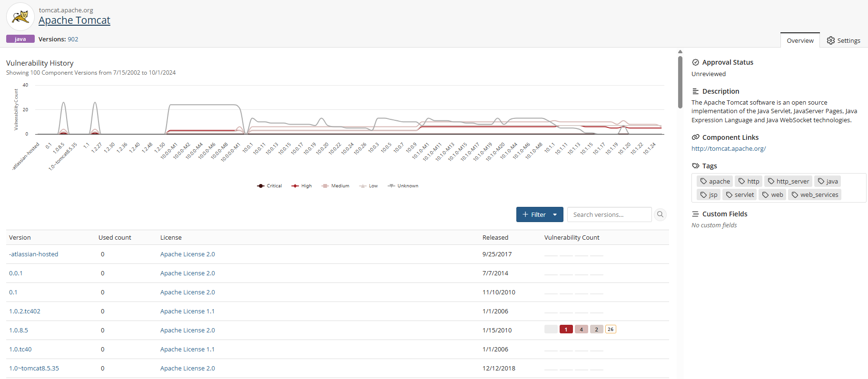Click the Released column header
Viewport: 868px width, 379px height.
[495, 237]
